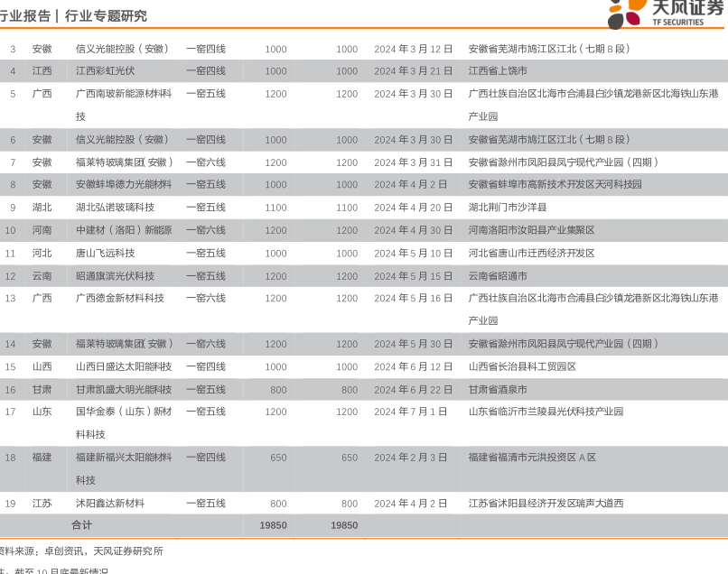Click province cell 江苏
The image size is (728, 574).
pyautogui.click(x=42, y=504)
